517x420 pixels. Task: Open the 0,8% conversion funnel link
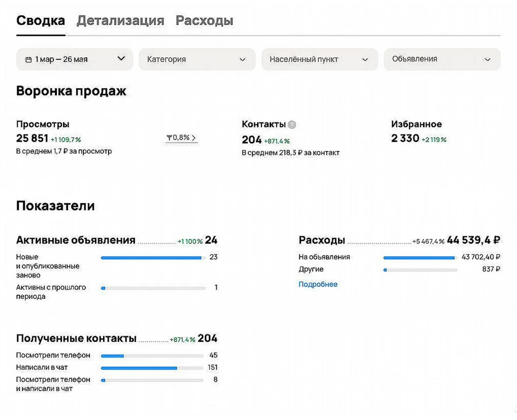[181, 138]
